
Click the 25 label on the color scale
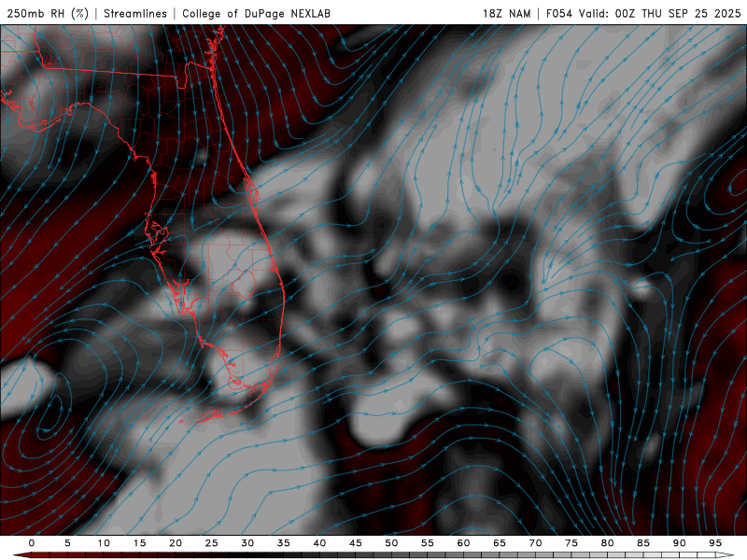tap(211, 543)
